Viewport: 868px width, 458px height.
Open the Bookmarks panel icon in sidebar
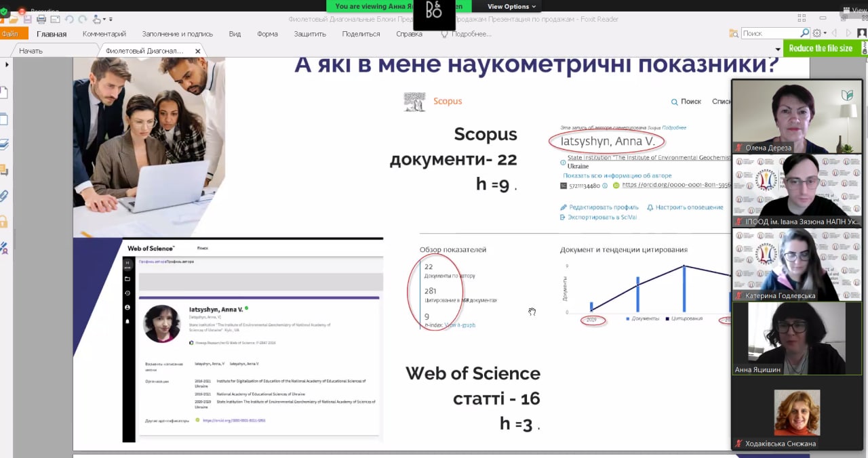tap(4, 93)
